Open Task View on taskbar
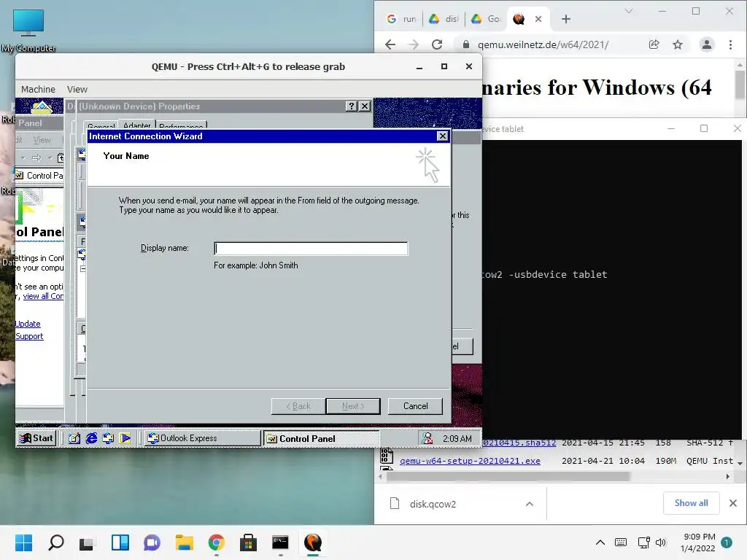The image size is (747, 560). [x=88, y=542]
